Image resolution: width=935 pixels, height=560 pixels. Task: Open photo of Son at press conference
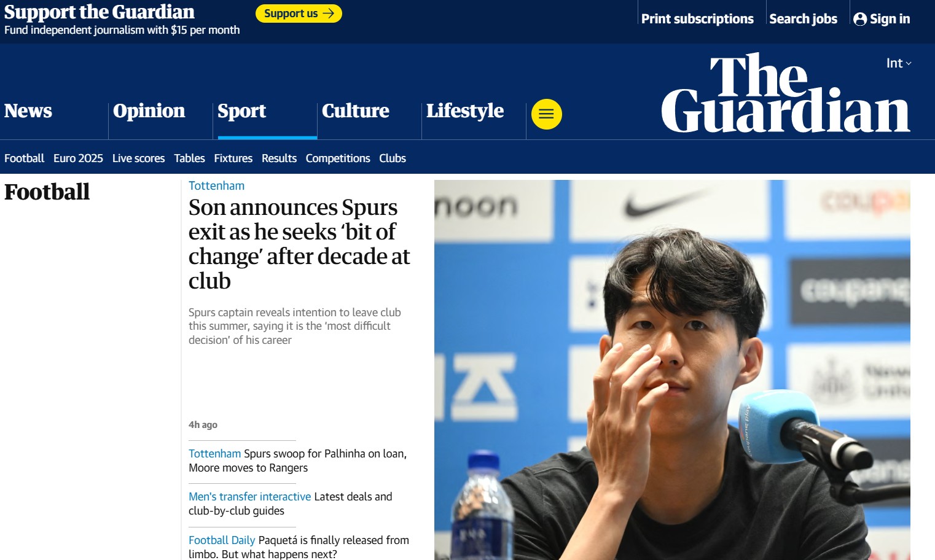coord(672,370)
